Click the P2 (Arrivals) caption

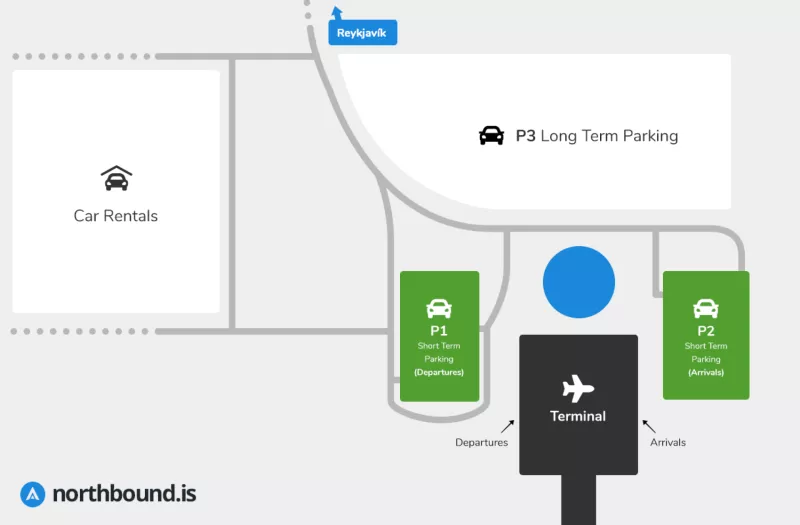point(706,372)
